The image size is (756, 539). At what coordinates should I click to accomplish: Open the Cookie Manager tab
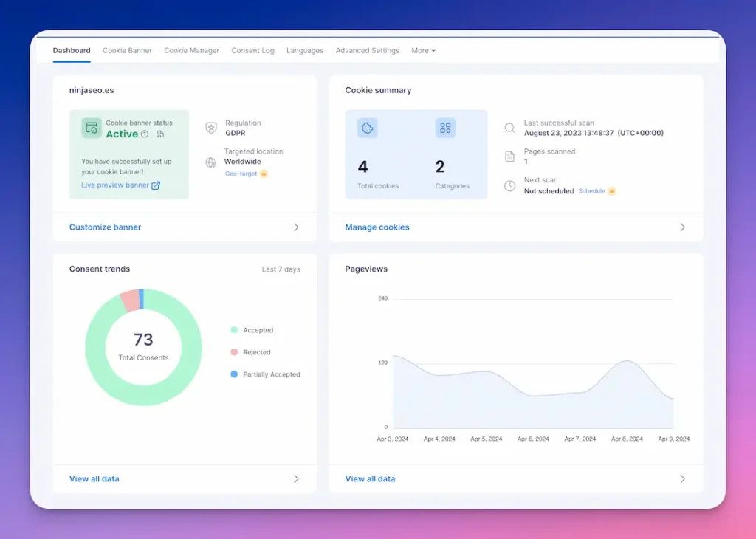click(x=191, y=51)
